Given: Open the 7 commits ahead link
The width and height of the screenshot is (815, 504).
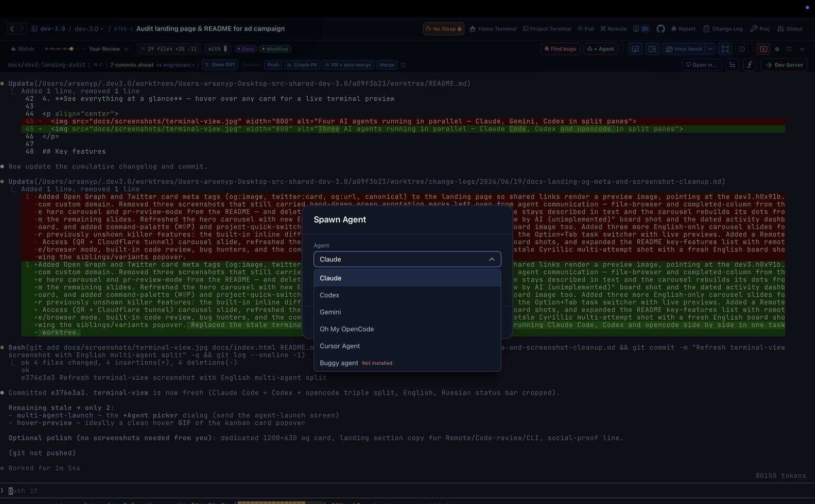Looking at the screenshot, I should point(131,65).
